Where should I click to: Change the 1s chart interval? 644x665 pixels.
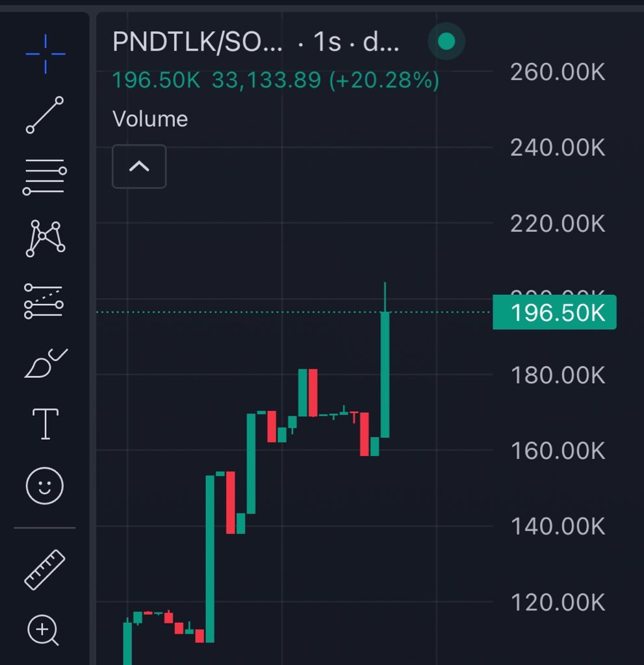(328, 42)
